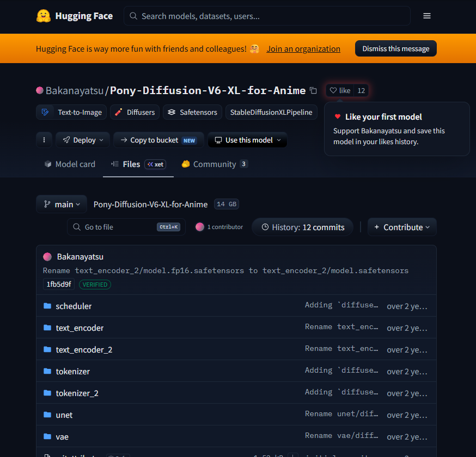Click the Hugging Face brand text
476x457 pixels.
[x=84, y=16]
